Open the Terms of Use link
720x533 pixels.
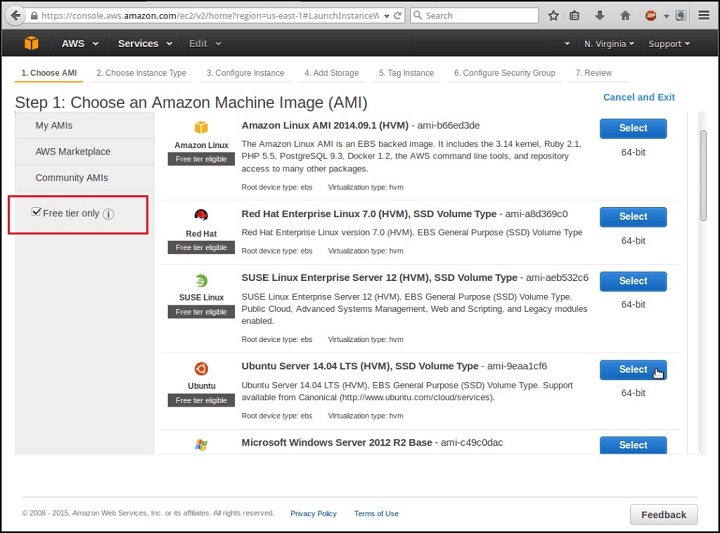[376, 513]
